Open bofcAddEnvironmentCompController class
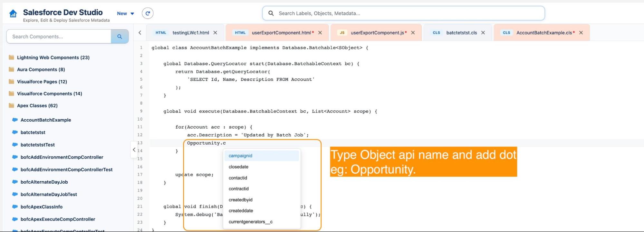 coord(62,157)
